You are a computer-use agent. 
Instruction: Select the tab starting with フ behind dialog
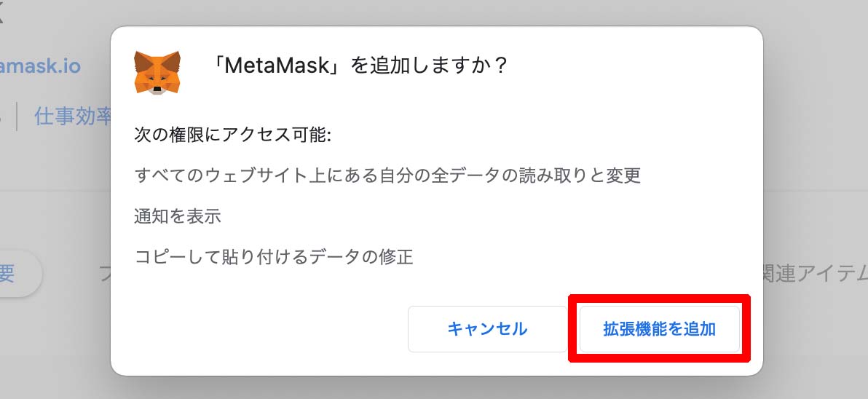pos(105,274)
